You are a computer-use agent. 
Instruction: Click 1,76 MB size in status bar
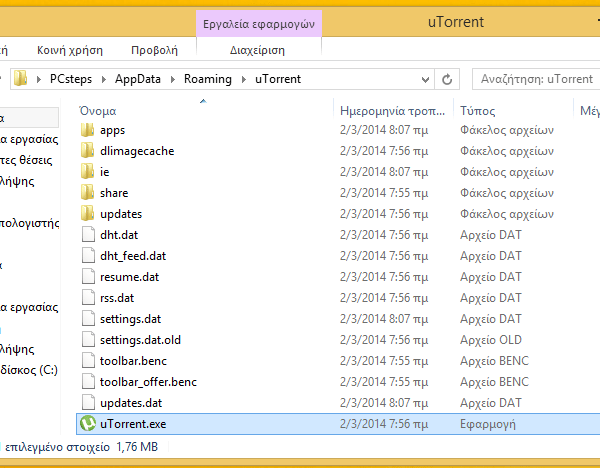click(137, 447)
